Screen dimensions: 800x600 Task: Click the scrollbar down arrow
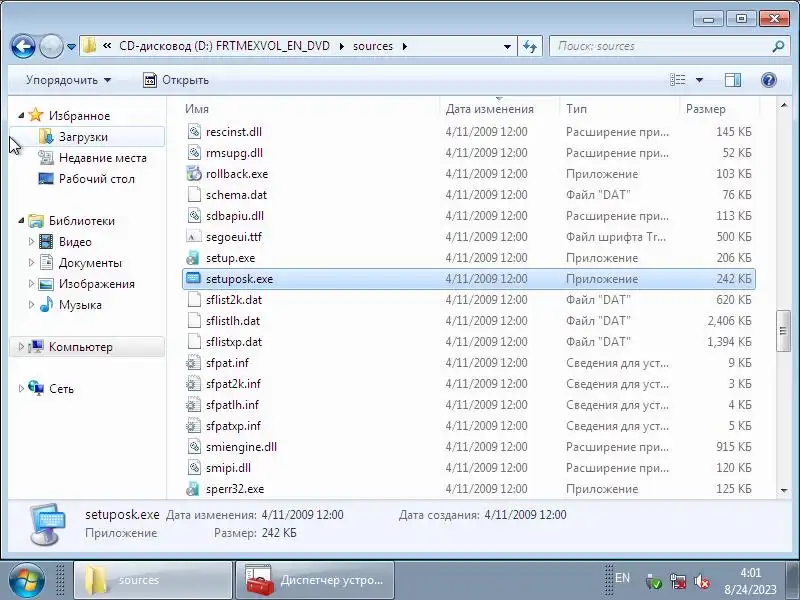(x=783, y=490)
